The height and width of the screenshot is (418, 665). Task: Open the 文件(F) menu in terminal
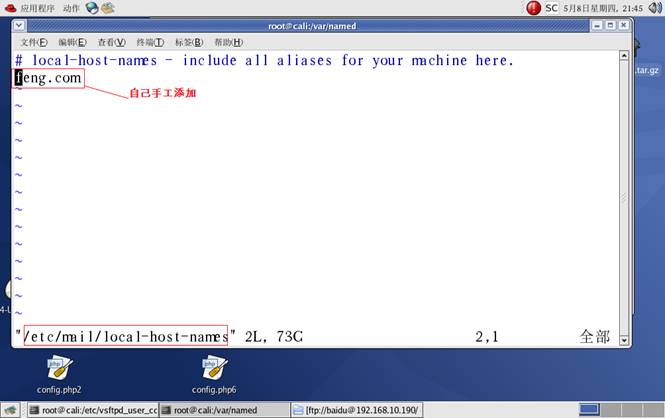(34, 42)
